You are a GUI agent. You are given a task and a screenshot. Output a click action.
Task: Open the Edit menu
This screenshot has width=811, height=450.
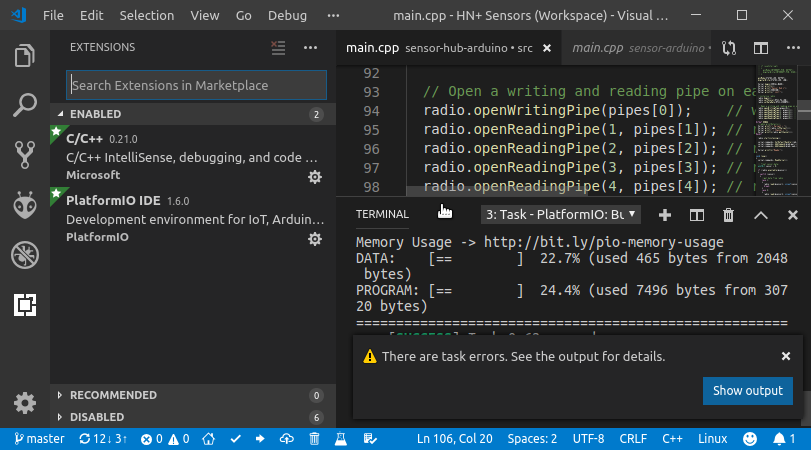(x=92, y=16)
